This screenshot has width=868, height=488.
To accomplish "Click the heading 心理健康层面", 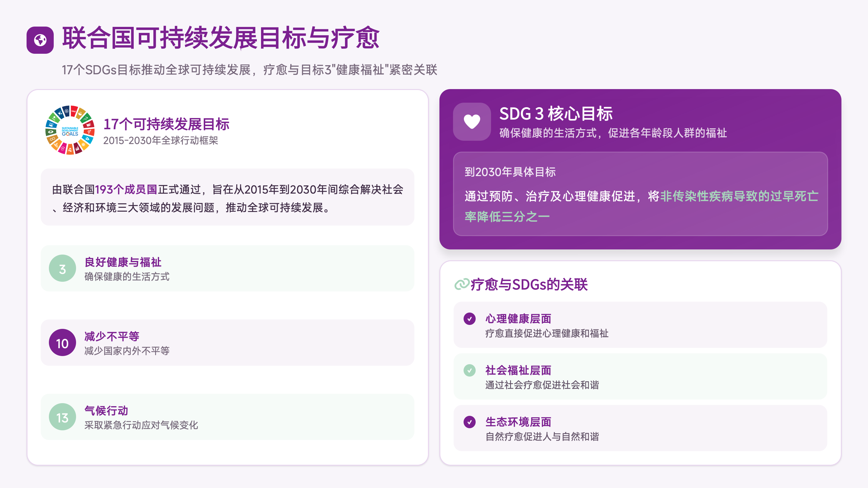I will [x=518, y=319].
